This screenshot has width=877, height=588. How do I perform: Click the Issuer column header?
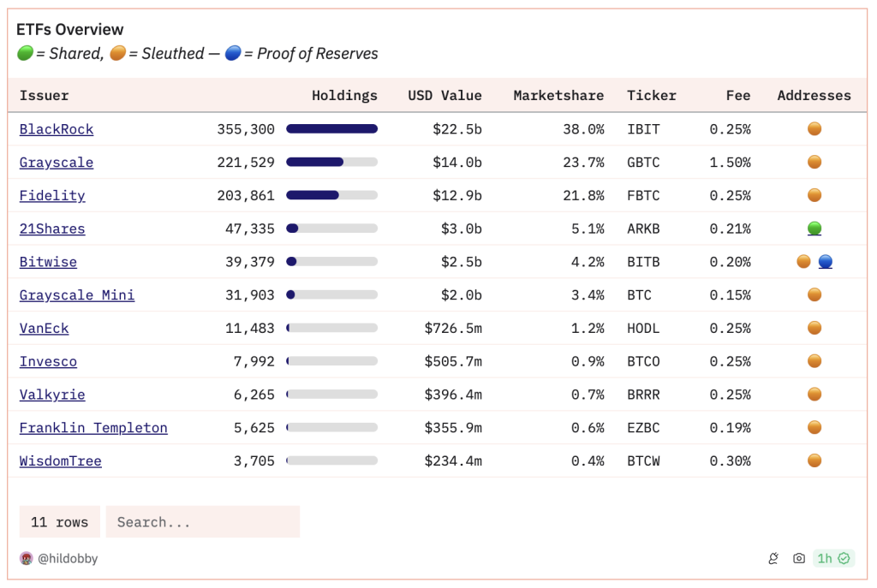[45, 96]
